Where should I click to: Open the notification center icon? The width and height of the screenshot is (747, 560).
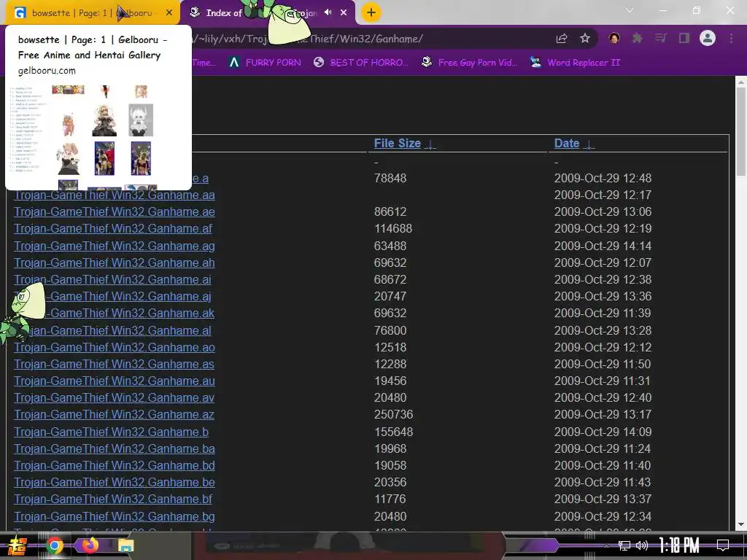[723, 545]
